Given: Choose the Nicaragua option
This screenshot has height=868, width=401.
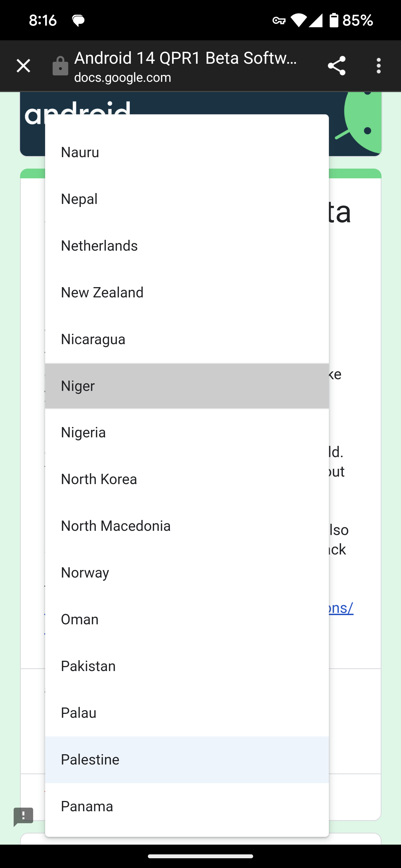Looking at the screenshot, I should tap(187, 339).
